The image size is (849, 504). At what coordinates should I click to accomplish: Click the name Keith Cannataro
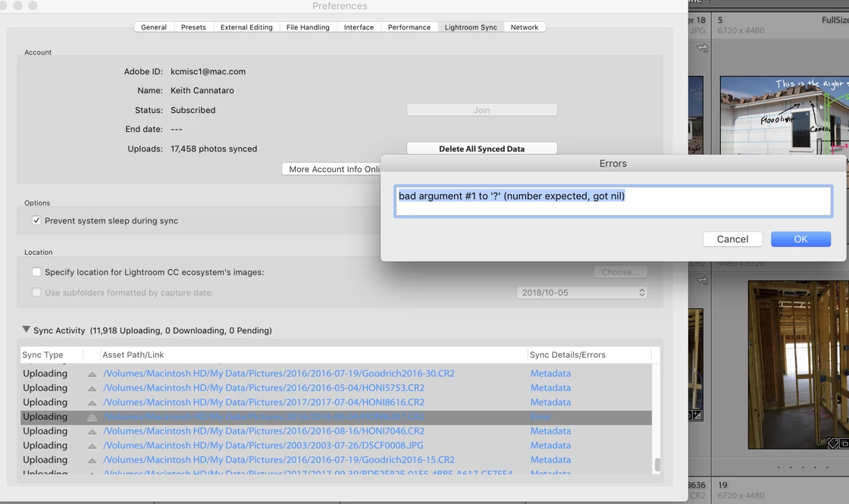202,90
